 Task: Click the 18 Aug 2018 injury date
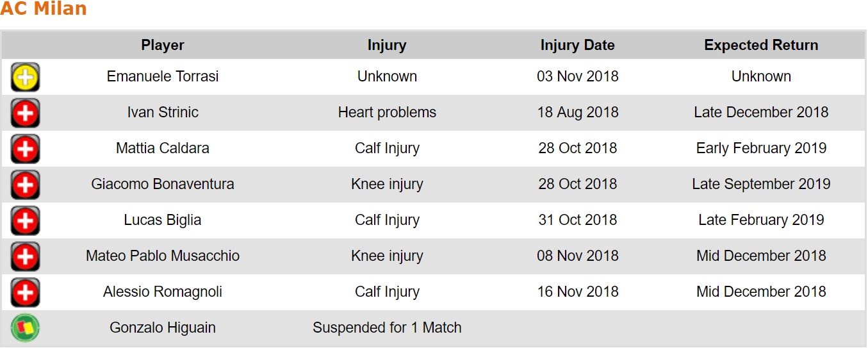577,112
